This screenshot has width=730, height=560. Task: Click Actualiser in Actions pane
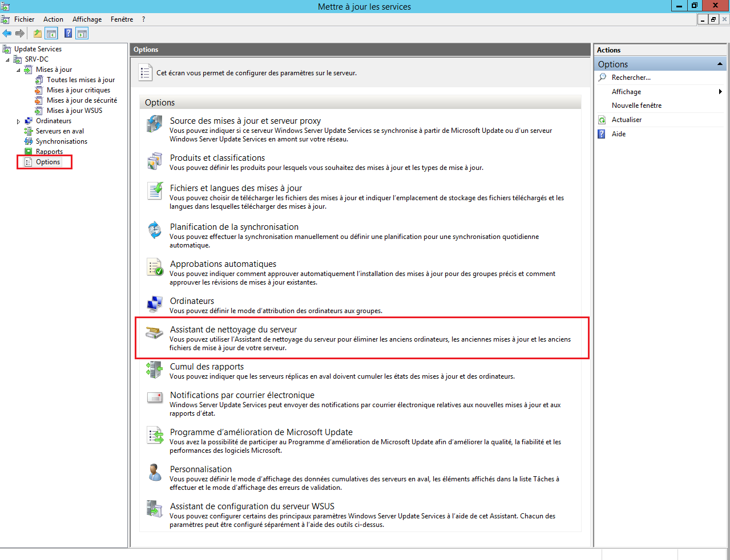(627, 120)
